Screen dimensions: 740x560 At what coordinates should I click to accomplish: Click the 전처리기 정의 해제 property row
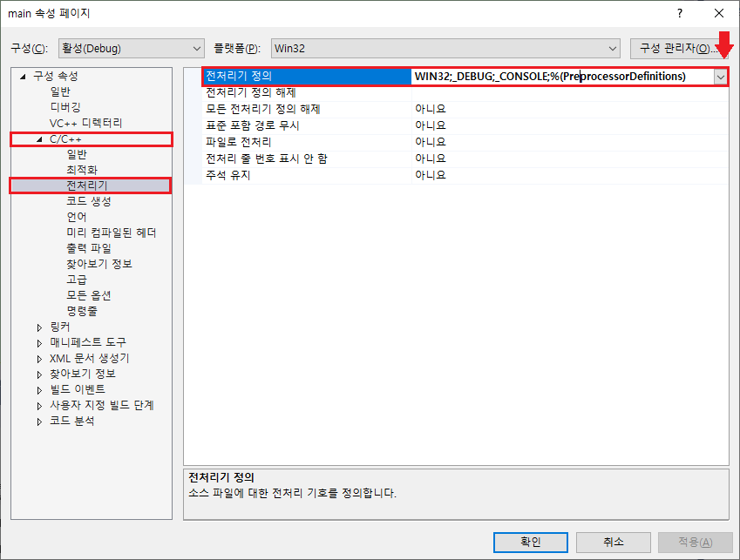tap(251, 92)
